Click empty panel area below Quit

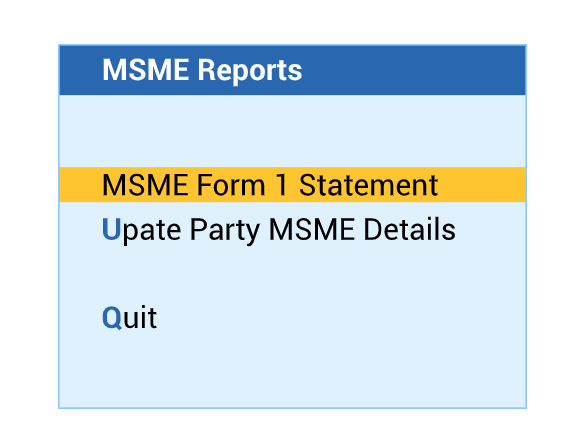coord(292,369)
